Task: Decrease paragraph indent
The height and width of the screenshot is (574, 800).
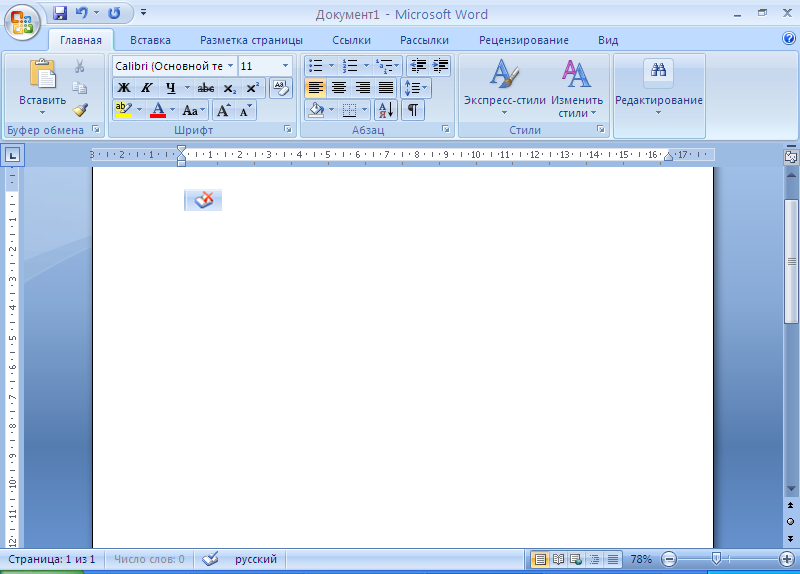Action: coord(418,66)
